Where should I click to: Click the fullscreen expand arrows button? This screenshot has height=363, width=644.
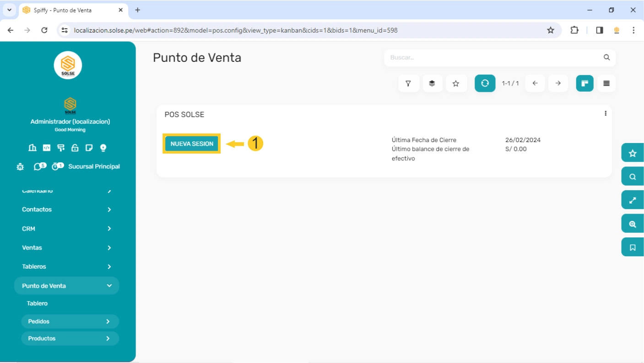coord(633,200)
